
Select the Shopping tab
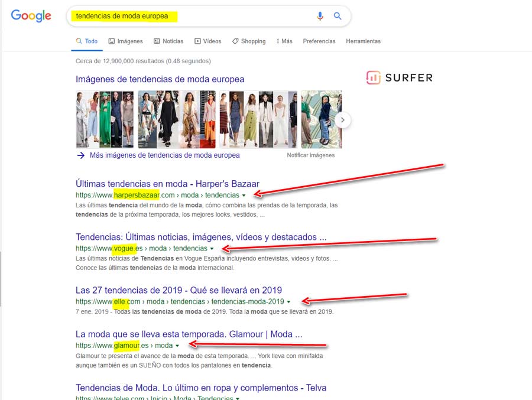(249, 41)
